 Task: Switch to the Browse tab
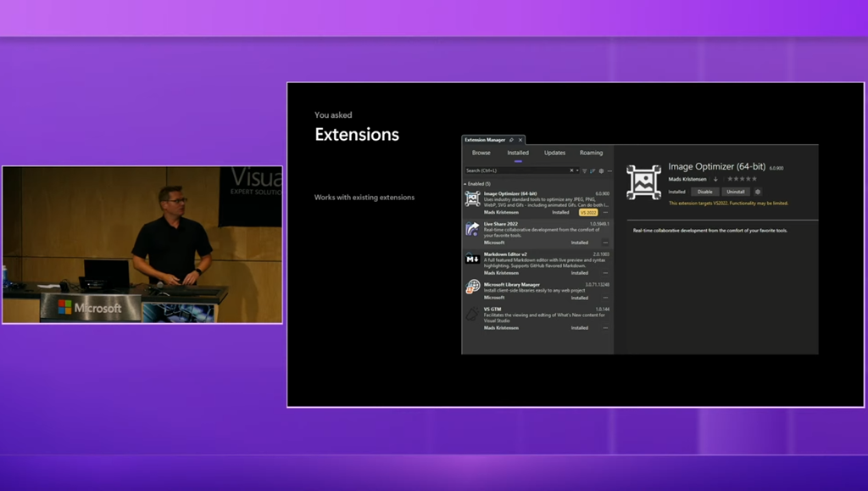(x=481, y=153)
